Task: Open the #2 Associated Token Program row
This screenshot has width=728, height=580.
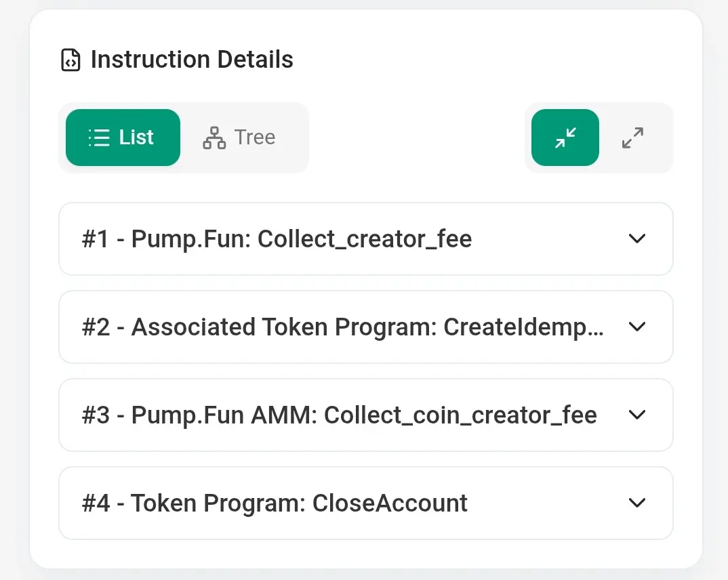Action: [343, 327]
